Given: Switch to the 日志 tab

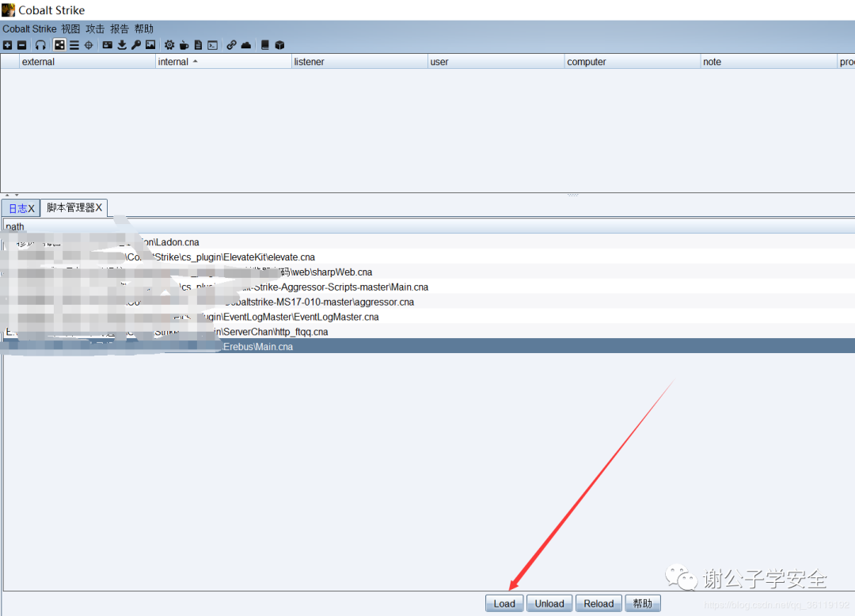Looking at the screenshot, I should (21, 208).
